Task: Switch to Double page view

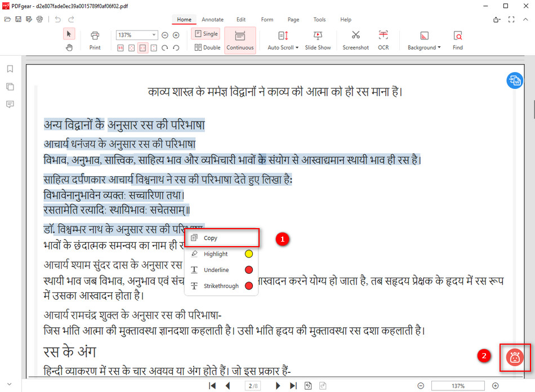Action: (207, 47)
